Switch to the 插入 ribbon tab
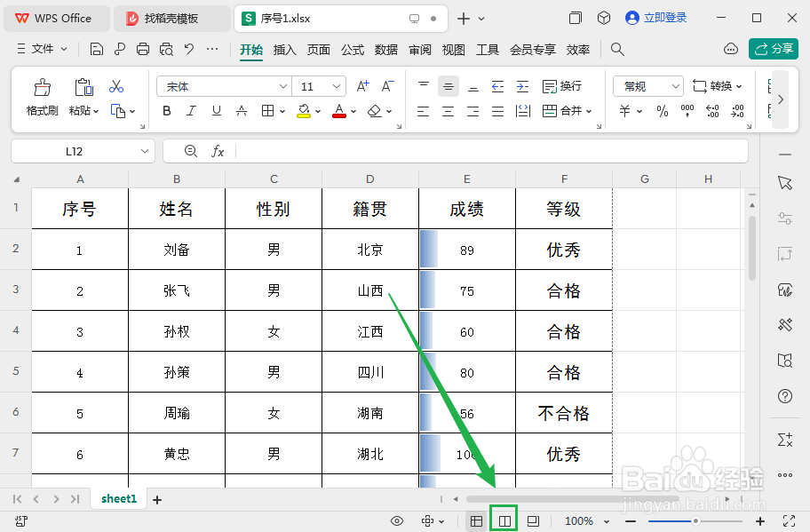Image resolution: width=810 pixels, height=532 pixels. (284, 51)
